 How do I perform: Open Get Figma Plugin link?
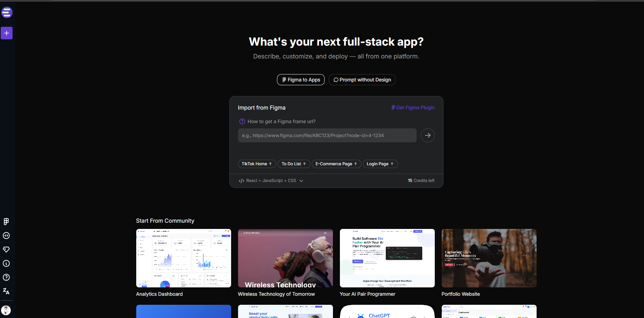(413, 108)
